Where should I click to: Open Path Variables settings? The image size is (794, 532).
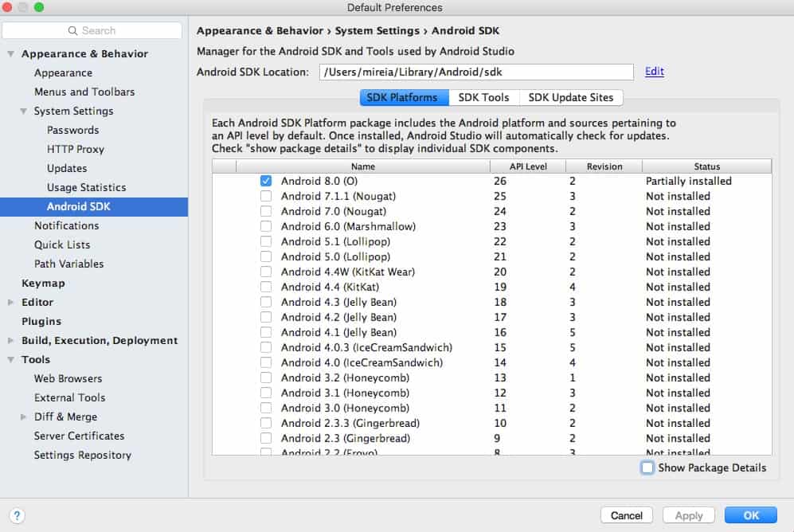pos(68,264)
